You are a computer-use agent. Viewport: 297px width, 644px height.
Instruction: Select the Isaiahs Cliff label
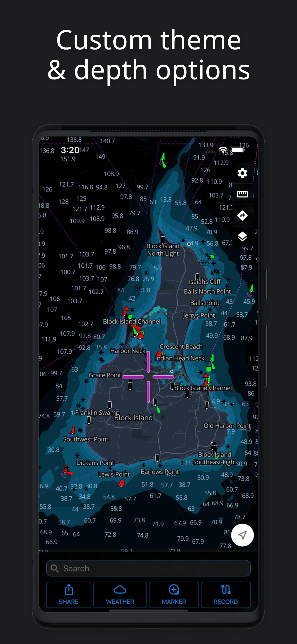click(205, 282)
